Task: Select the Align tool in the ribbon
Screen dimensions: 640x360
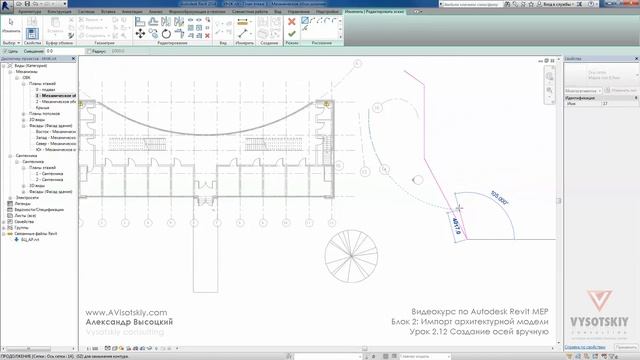Action: tap(140, 21)
